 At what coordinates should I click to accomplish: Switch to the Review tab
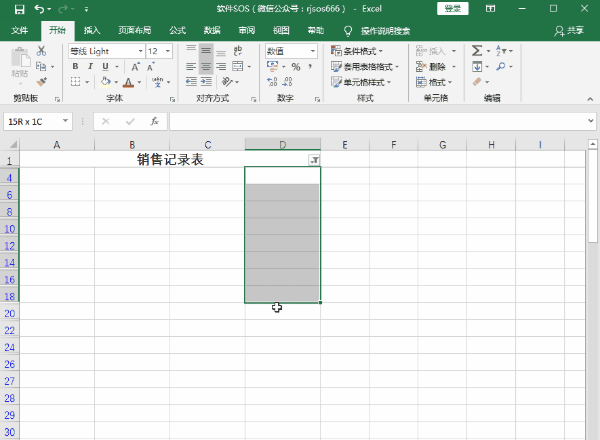pos(247,30)
